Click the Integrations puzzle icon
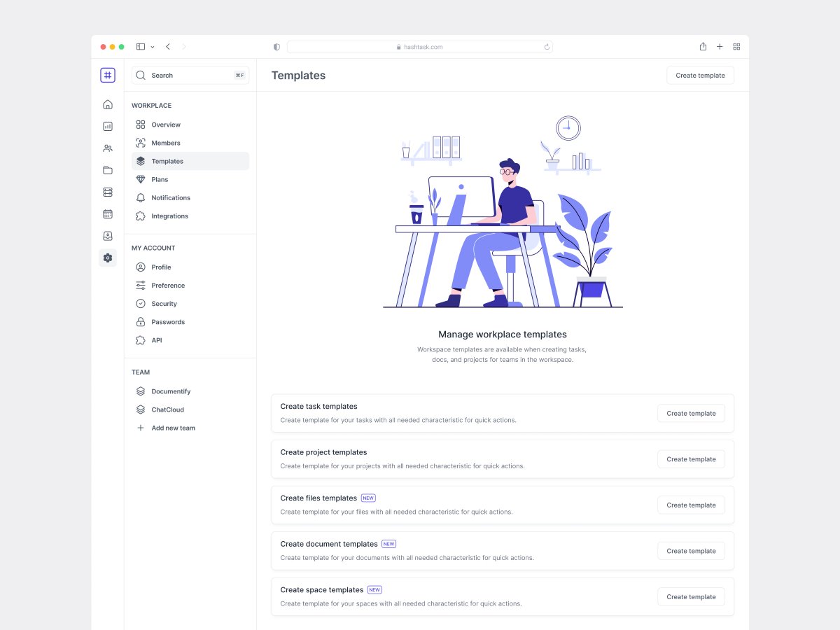 (141, 216)
